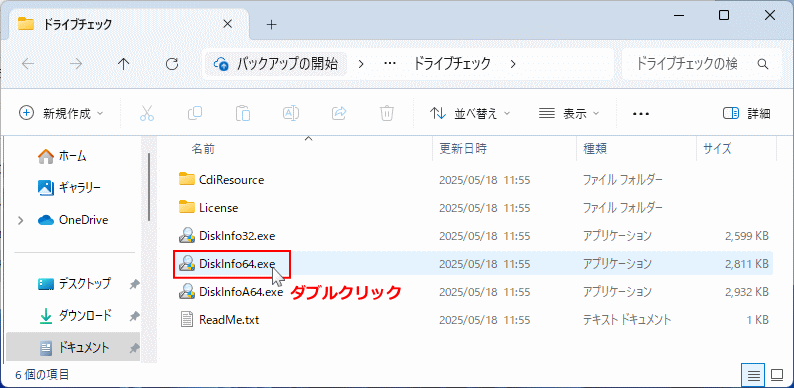The height and width of the screenshot is (388, 794).
Task: Click the search magnifier icon
Action: (762, 64)
